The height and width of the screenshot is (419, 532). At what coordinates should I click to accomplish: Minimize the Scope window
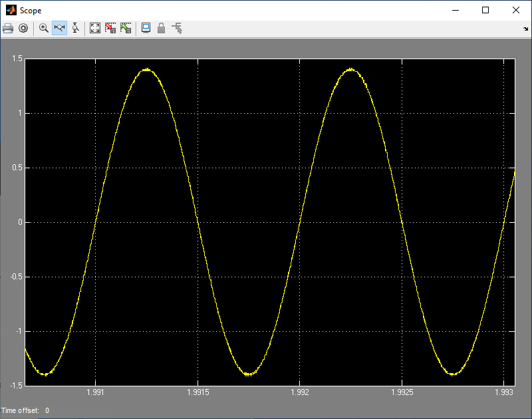click(x=455, y=10)
